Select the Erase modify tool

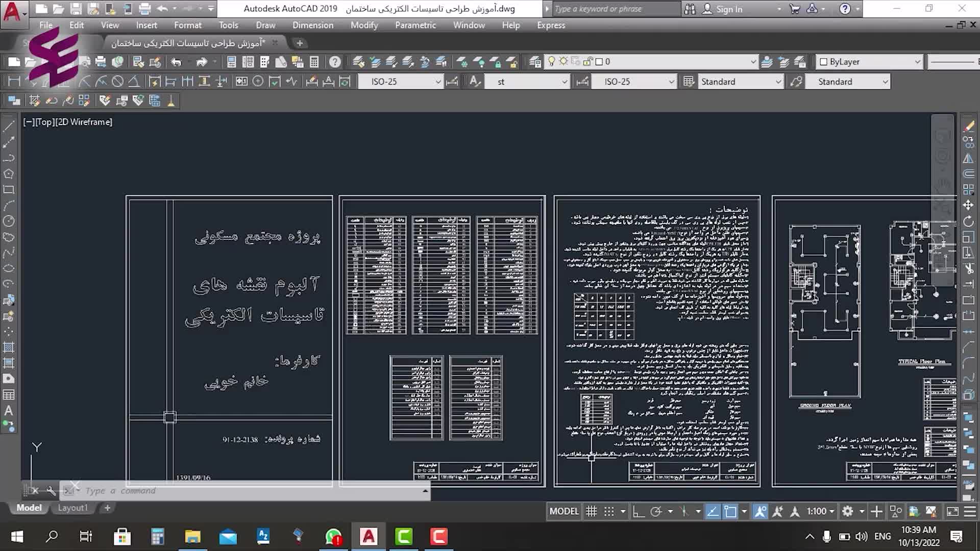(x=968, y=126)
